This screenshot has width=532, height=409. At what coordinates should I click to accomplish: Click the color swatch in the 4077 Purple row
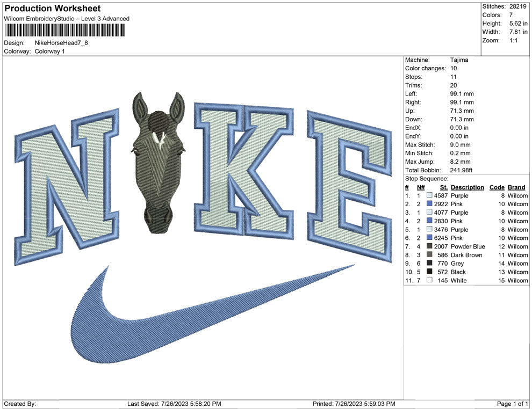[x=429, y=212]
